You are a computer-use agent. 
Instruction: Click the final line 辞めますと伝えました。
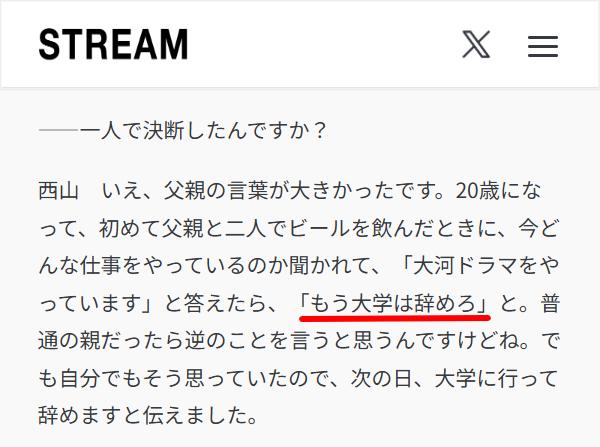[x=148, y=416]
